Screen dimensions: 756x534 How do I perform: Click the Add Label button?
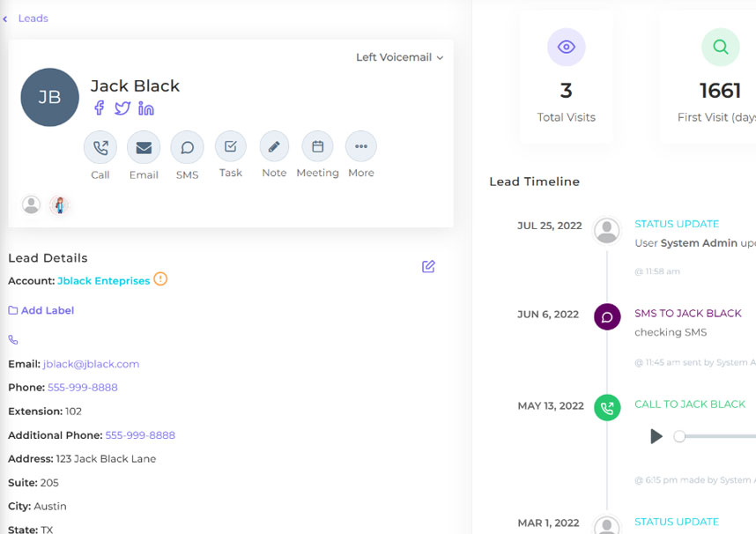[x=41, y=310]
